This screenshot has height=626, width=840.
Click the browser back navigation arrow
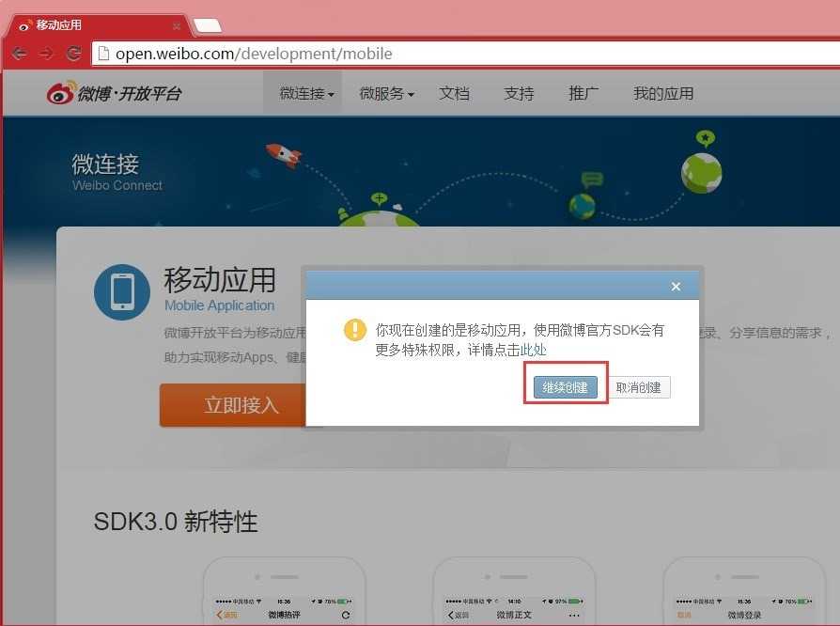[x=19, y=54]
